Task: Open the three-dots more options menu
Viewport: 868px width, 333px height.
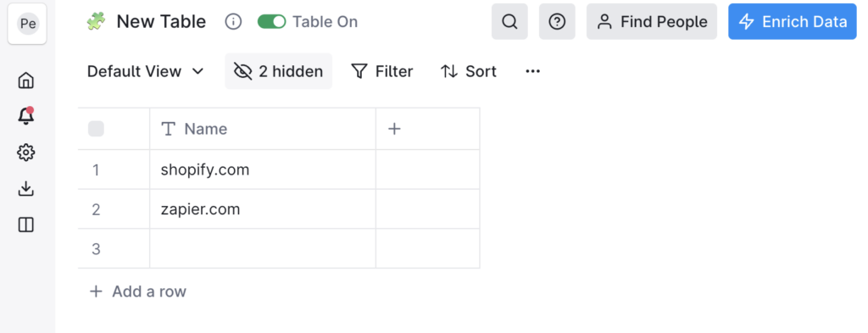Action: click(532, 71)
